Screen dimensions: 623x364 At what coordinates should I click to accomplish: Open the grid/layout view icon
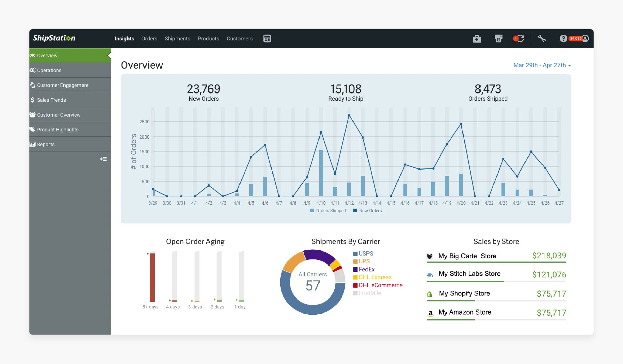(x=267, y=38)
